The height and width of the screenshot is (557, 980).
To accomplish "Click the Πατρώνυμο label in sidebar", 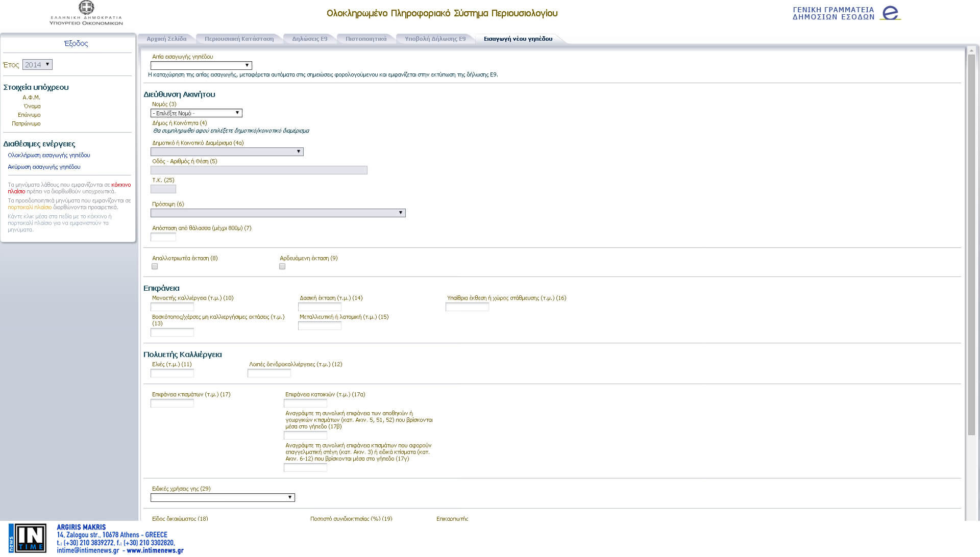I will [x=26, y=123].
